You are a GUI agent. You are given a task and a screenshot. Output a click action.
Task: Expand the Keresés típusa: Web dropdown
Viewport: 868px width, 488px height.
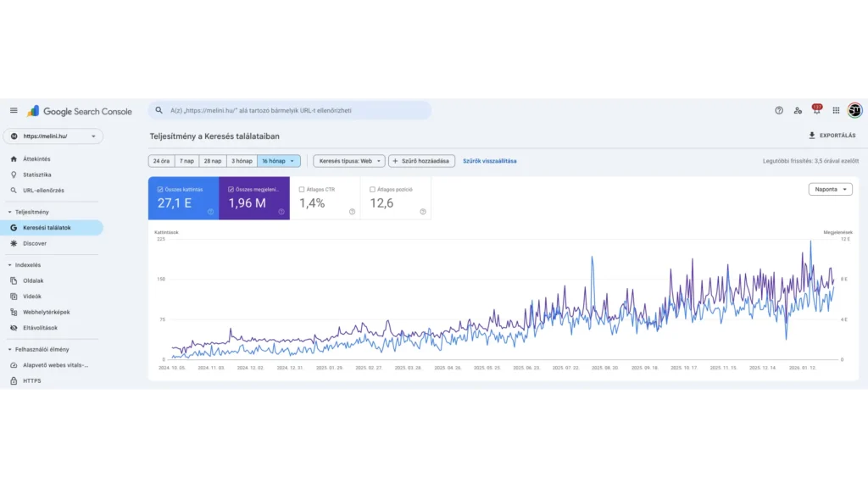(348, 161)
